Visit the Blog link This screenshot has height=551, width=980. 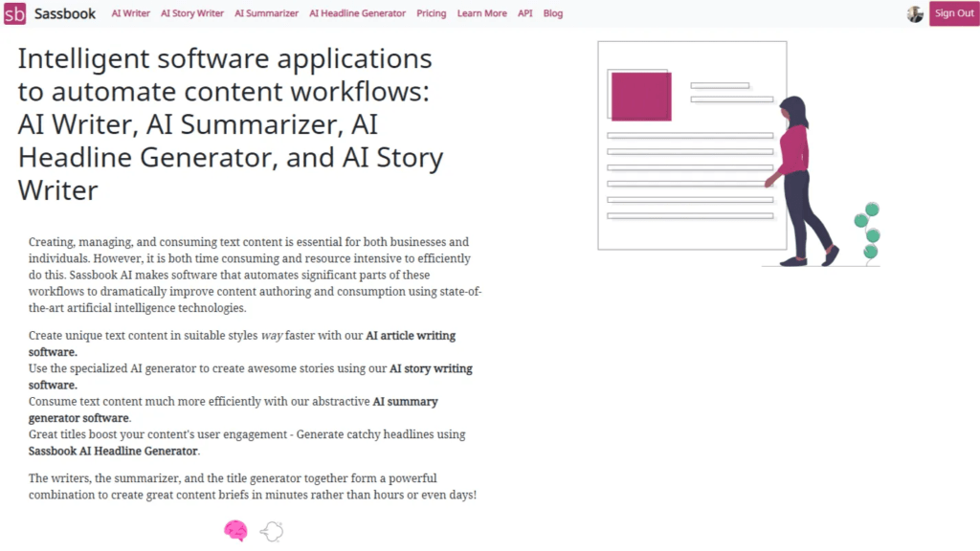(x=552, y=13)
